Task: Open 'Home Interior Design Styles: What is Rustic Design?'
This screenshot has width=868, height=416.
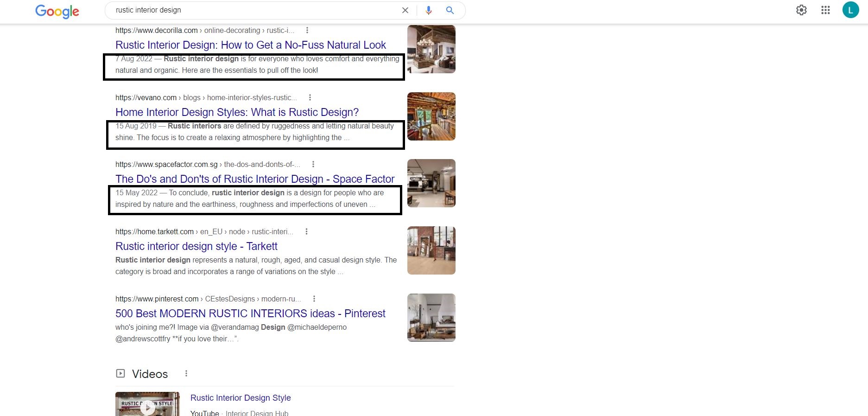Action: tap(237, 112)
